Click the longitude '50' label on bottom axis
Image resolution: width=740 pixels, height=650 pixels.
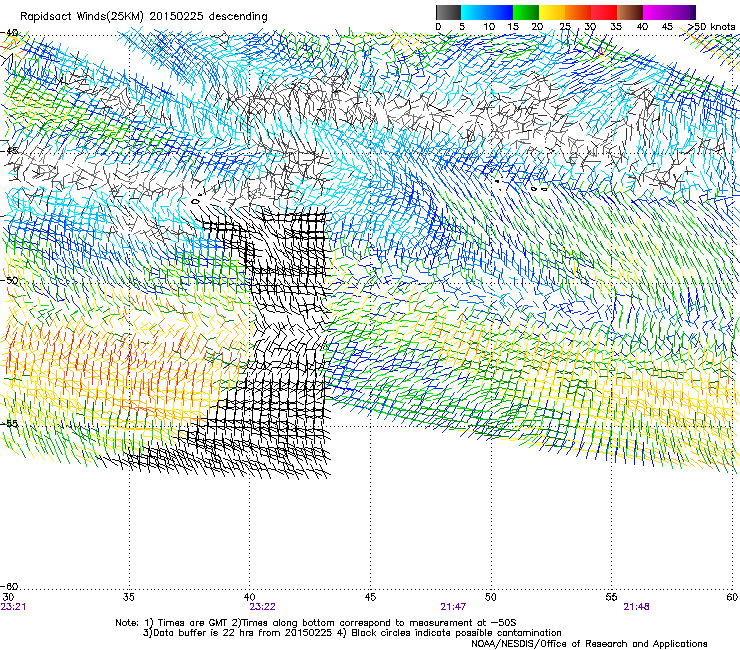click(490, 597)
